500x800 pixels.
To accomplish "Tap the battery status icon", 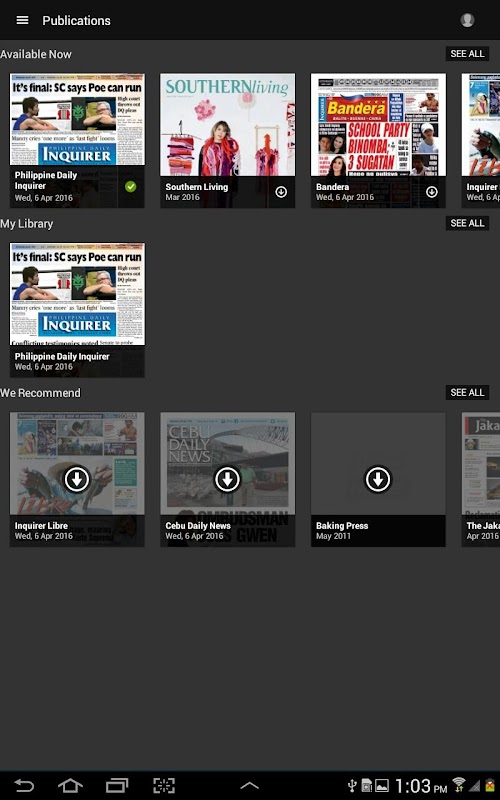I will pos(491,785).
